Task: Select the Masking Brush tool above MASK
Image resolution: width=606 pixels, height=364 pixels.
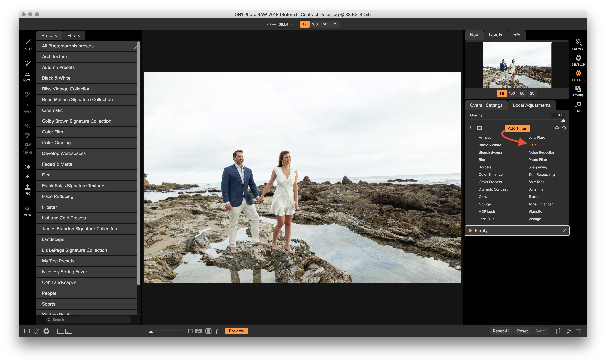Action: pyautogui.click(x=27, y=94)
